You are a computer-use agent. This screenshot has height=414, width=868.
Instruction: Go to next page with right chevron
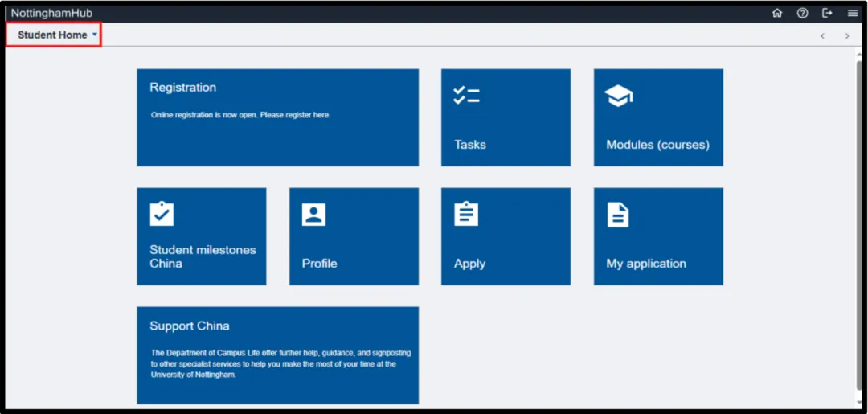point(847,36)
